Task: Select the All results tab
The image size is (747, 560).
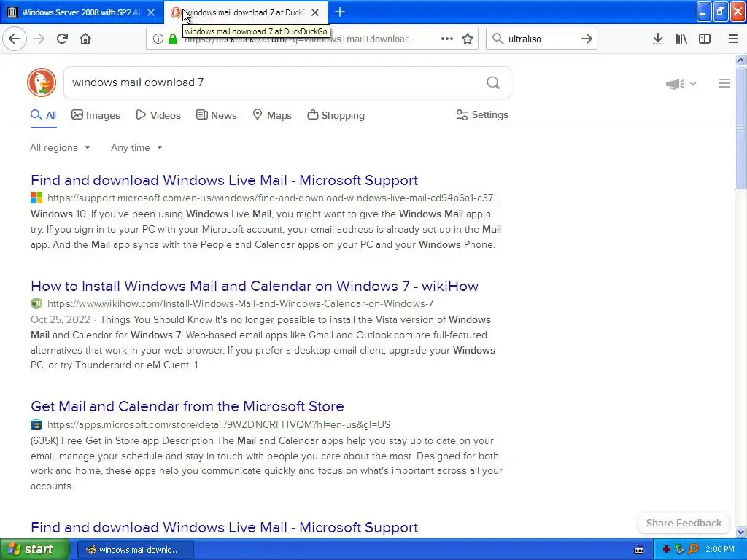Action: (43, 115)
